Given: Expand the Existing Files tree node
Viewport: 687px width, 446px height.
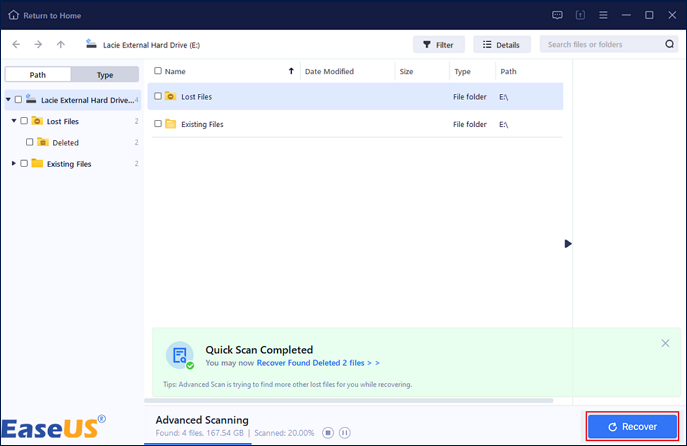Looking at the screenshot, I should click(13, 163).
